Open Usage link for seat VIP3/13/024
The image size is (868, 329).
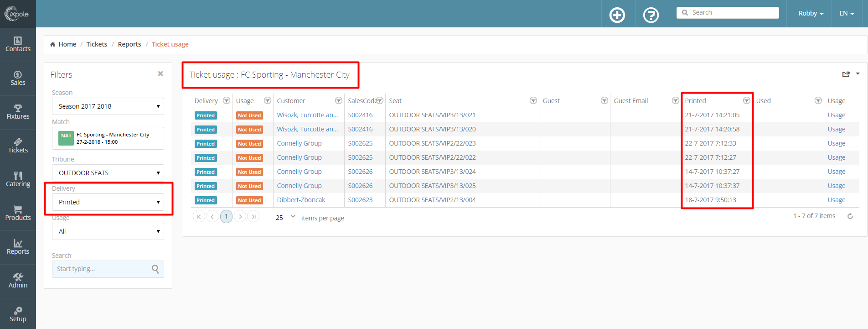(837, 172)
